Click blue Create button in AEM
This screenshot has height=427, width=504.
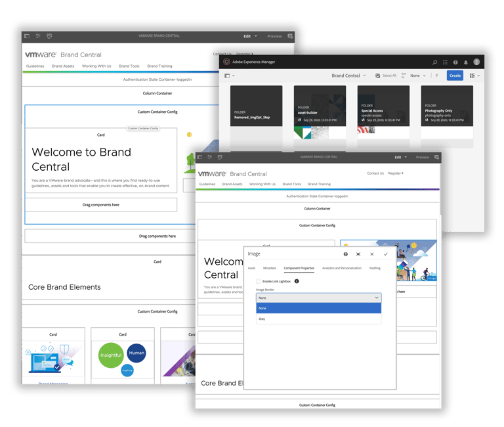point(455,76)
